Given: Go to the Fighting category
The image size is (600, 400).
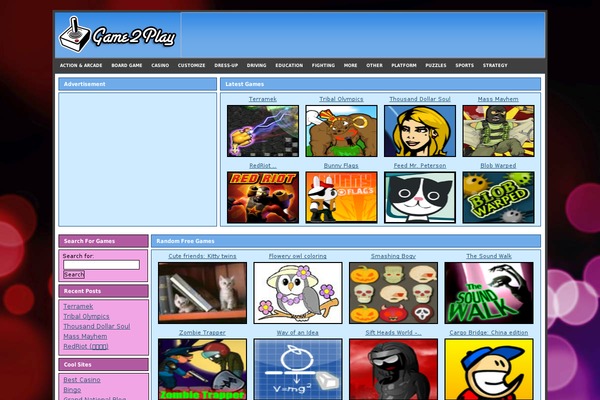Looking at the screenshot, I should [x=323, y=65].
